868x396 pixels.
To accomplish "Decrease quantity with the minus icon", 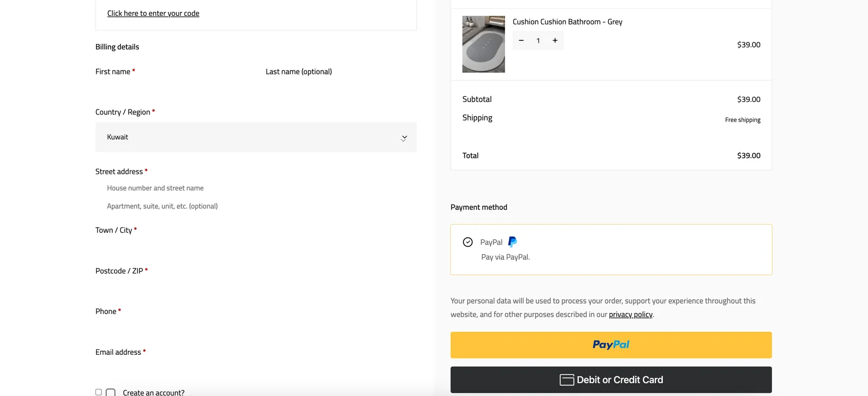I will click(521, 41).
